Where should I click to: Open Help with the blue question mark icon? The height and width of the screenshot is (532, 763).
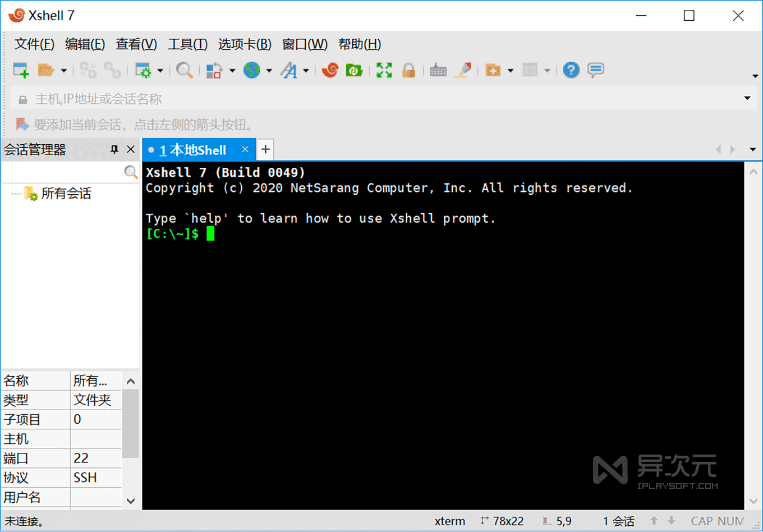pos(571,70)
